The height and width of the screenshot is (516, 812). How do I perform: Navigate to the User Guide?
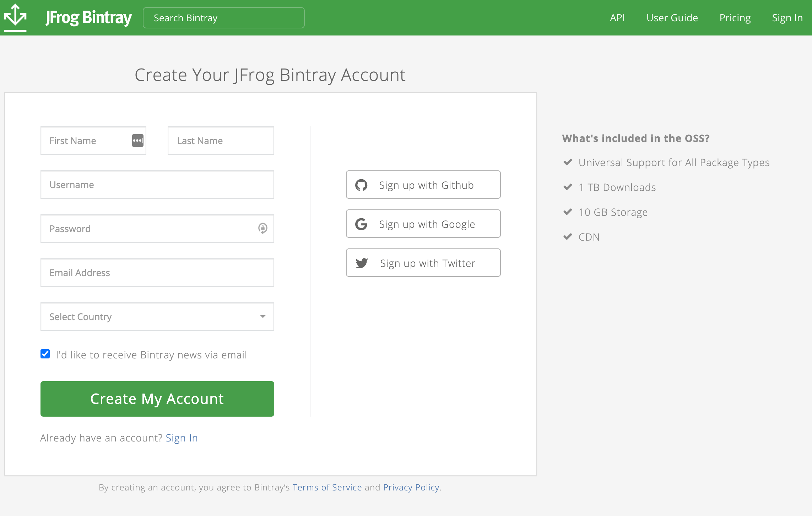tap(672, 17)
